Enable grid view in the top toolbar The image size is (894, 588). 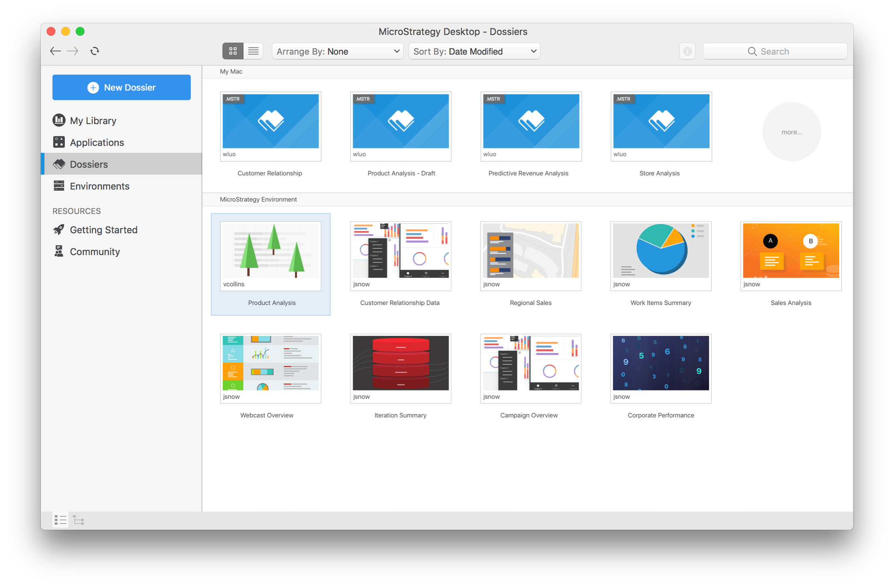(233, 51)
